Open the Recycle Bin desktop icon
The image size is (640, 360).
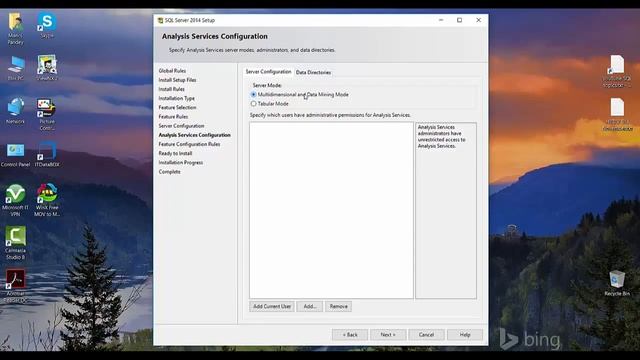617,282
